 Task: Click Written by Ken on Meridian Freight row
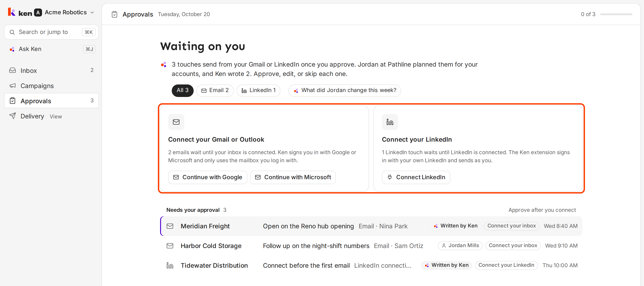pos(456,226)
